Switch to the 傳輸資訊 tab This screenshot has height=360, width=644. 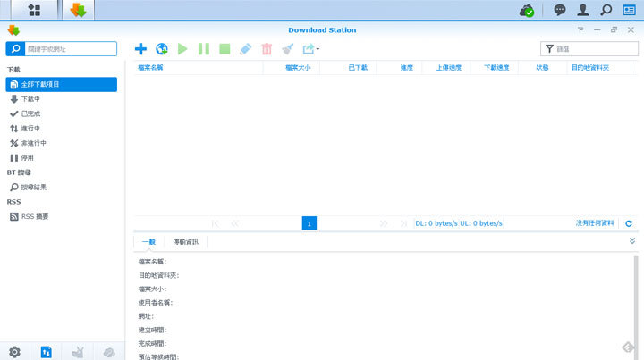coord(185,242)
